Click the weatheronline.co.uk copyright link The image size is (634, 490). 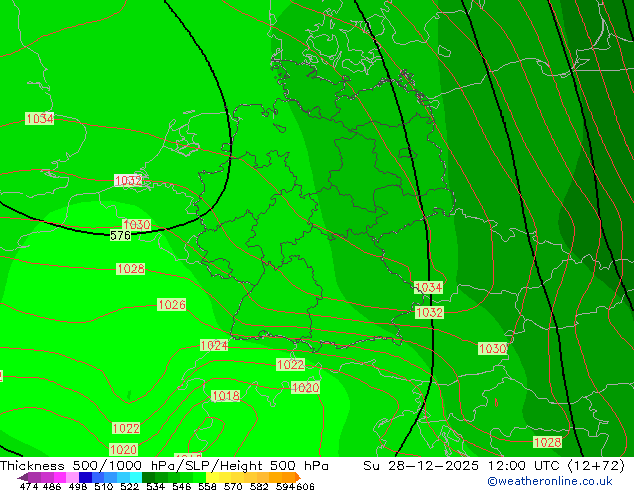(x=550, y=481)
